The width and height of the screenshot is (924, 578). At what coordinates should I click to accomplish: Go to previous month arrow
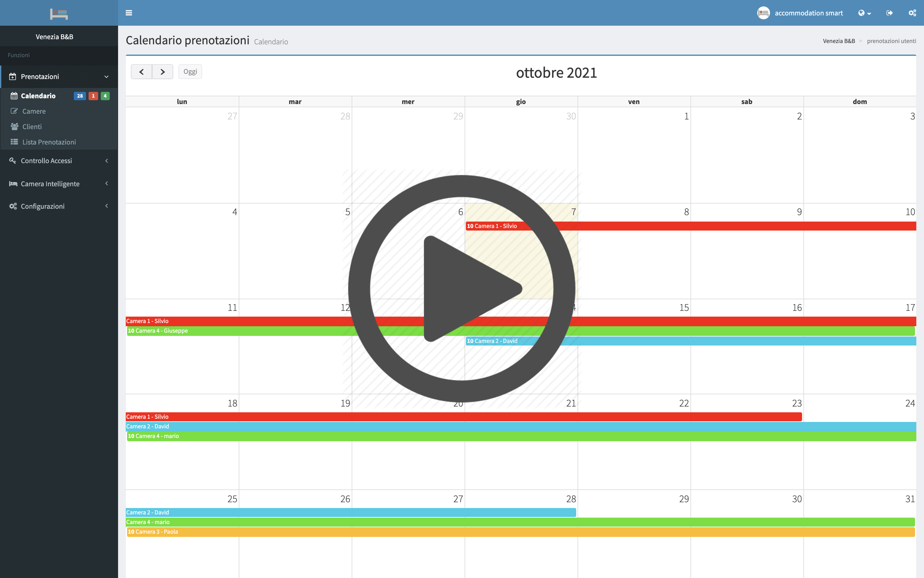point(142,72)
